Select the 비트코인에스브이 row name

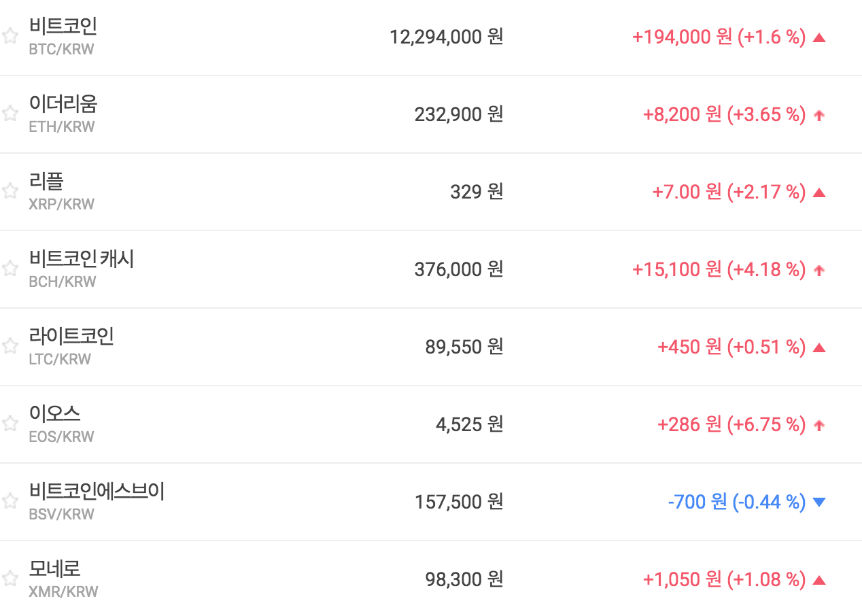97,492
